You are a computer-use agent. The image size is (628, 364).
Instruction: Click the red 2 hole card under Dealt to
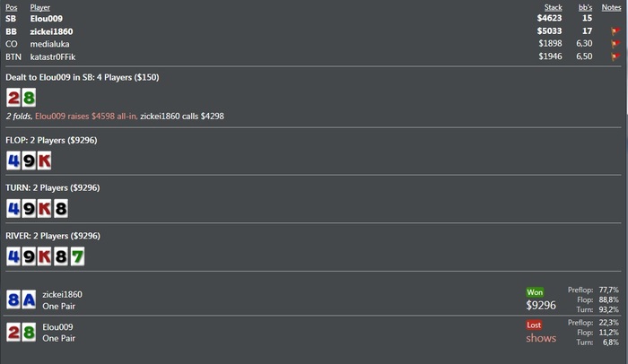13,98
